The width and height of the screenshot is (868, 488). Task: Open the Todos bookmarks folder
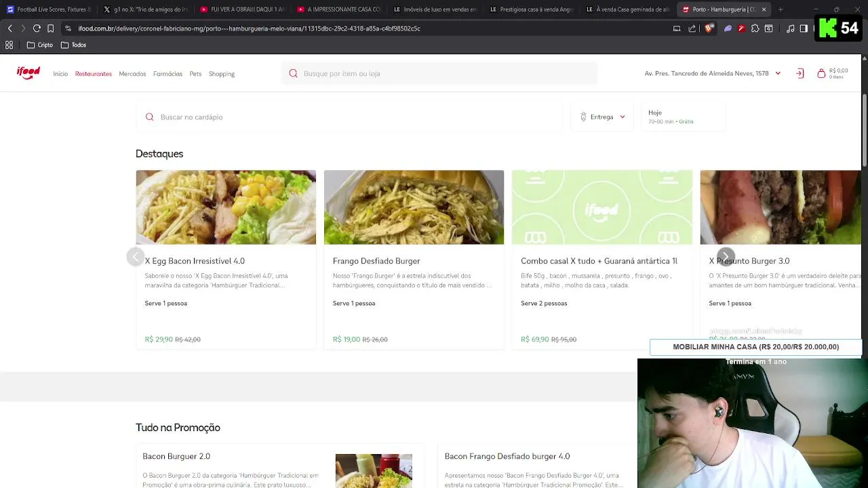click(73, 45)
